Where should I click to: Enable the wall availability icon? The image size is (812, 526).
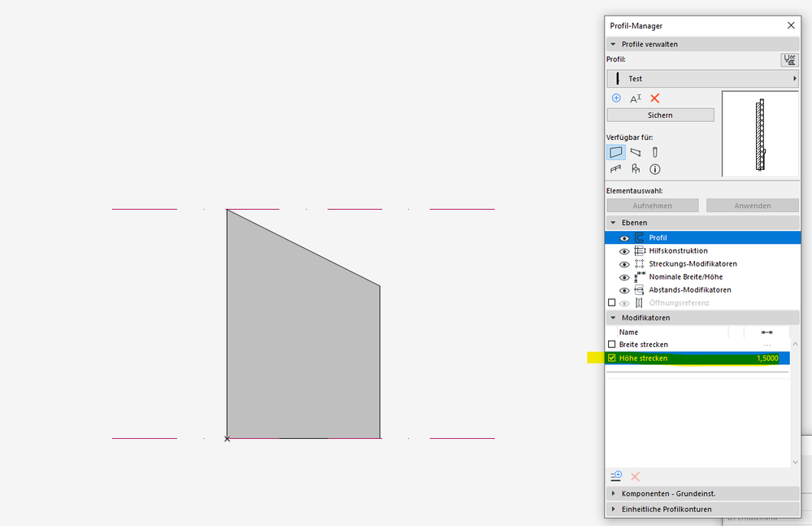[x=616, y=152]
